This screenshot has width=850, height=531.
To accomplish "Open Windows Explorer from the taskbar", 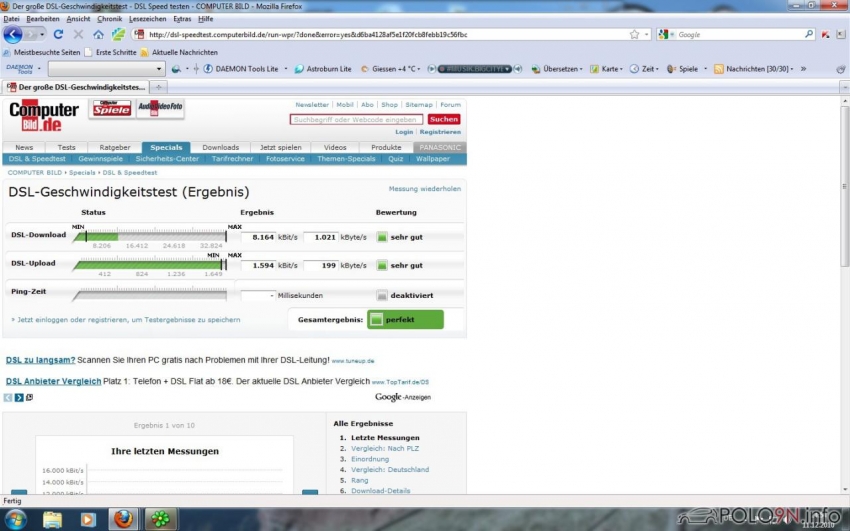I will coord(52,519).
